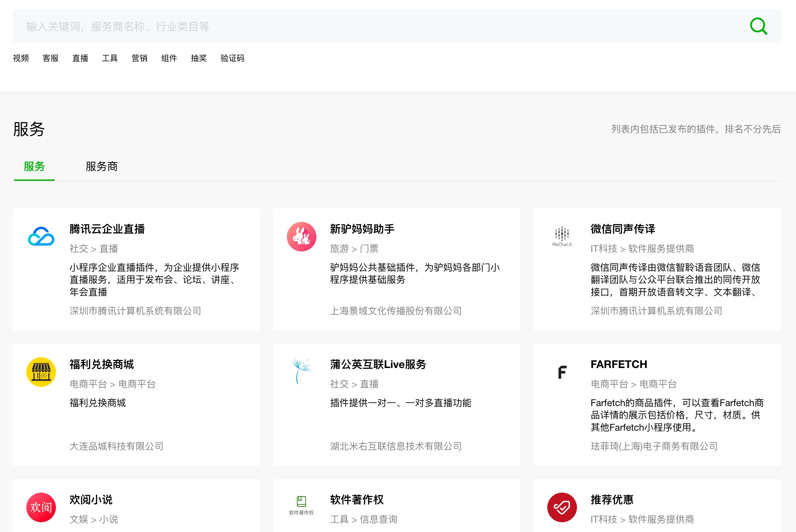The height and width of the screenshot is (532, 796).
Task: Focus the keyword search input field
Action: (x=373, y=27)
